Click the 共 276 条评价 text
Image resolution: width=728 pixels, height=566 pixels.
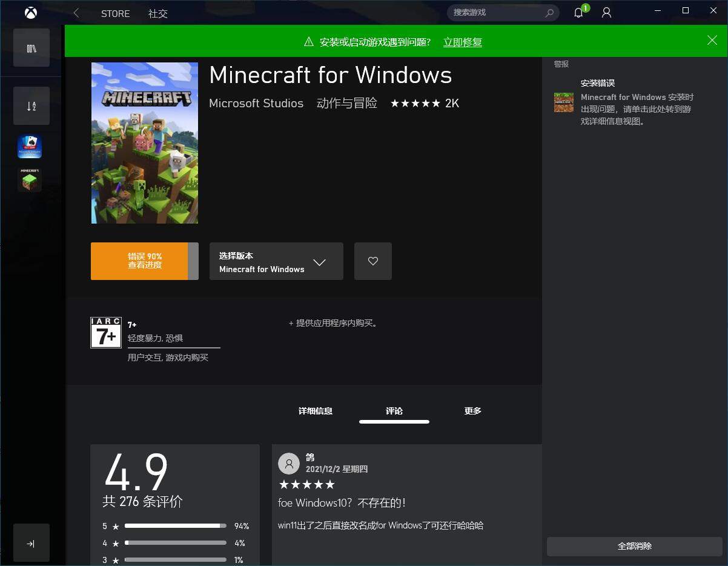[x=142, y=501]
